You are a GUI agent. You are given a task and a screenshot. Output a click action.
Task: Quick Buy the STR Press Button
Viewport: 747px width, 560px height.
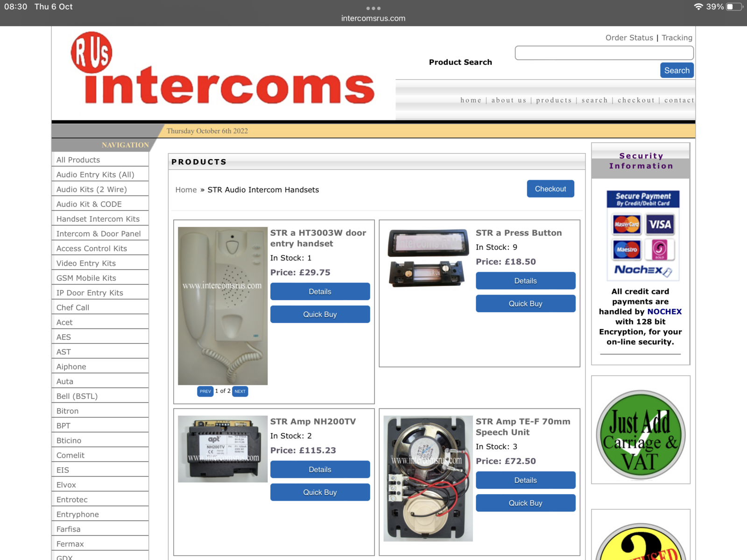coord(525,304)
